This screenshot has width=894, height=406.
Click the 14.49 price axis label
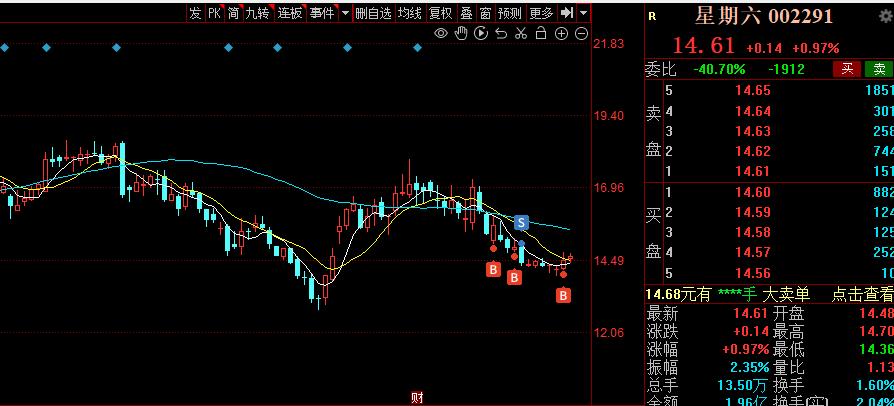[x=608, y=261]
